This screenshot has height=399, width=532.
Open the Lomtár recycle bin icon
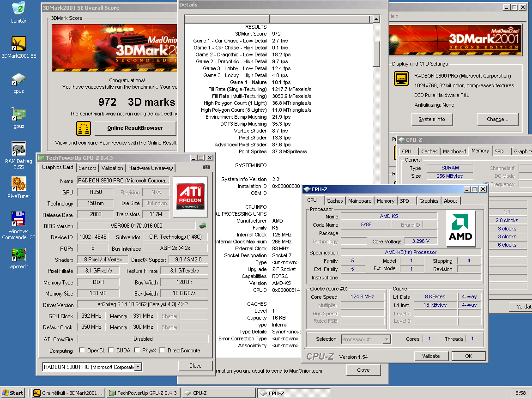pyautogui.click(x=18, y=12)
